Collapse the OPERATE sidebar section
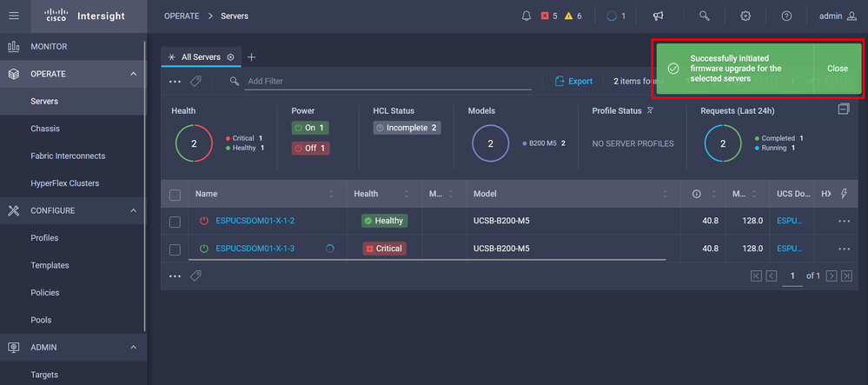 pyautogui.click(x=134, y=74)
